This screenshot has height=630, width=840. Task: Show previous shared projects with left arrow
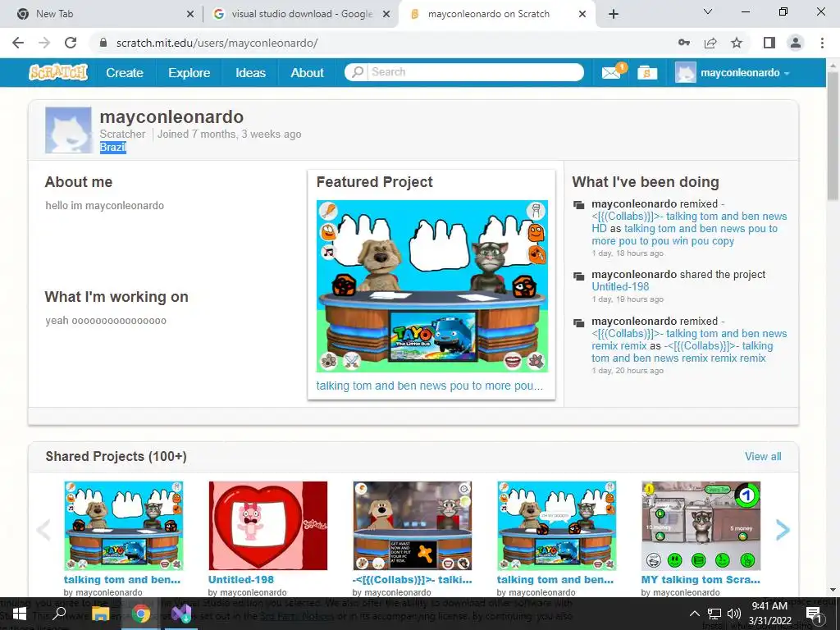(x=43, y=530)
